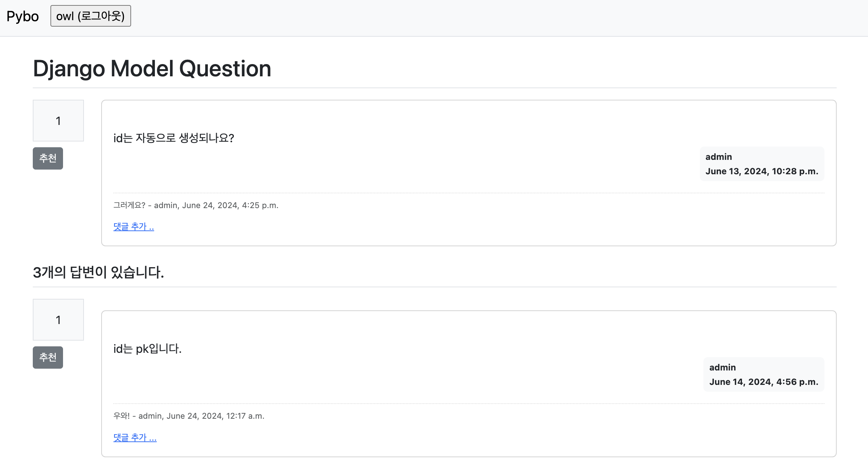Open 댓글 추가 link under the first answer

pos(135,437)
